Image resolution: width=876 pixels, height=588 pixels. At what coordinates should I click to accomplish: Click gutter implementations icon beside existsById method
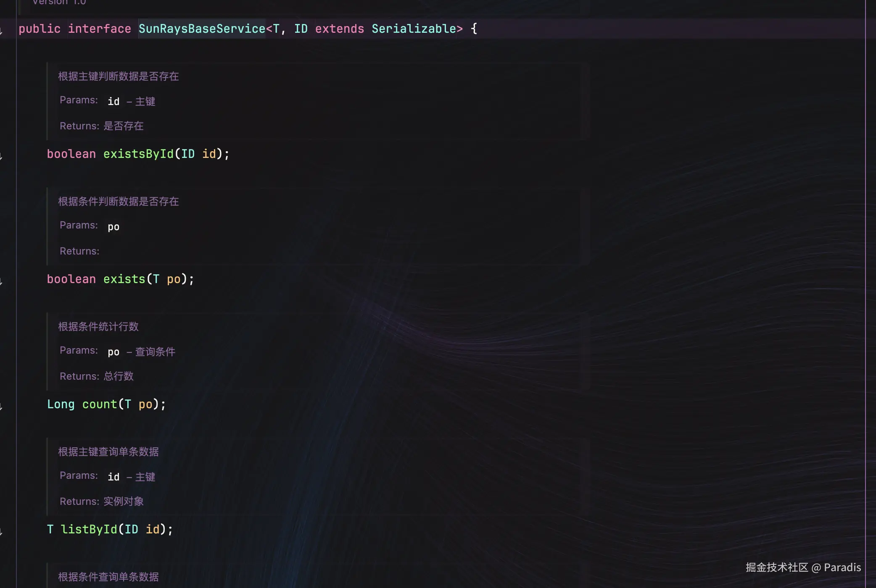coord(2,156)
